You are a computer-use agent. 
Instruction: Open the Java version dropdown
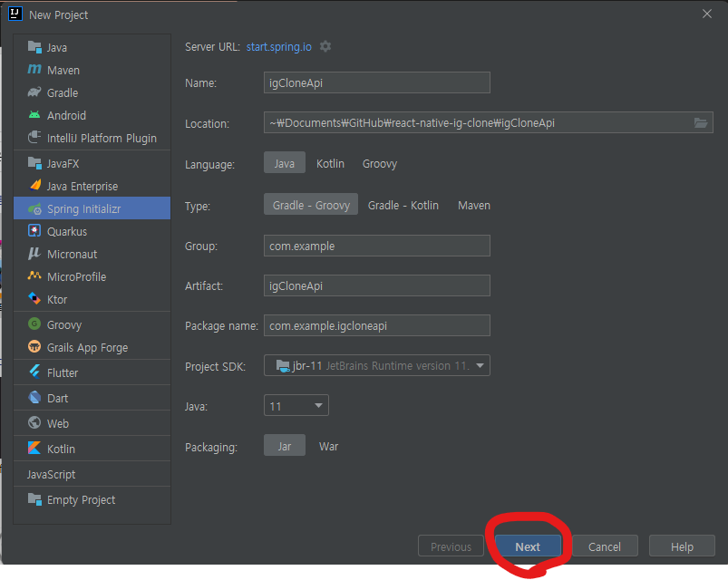pyautogui.click(x=296, y=406)
